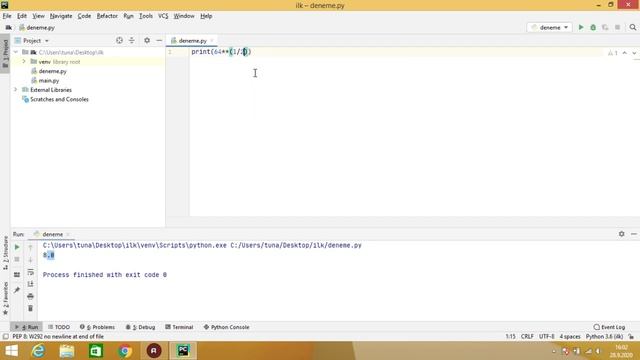Toggle the Structure side tab
640x360 pixels.
point(5,253)
